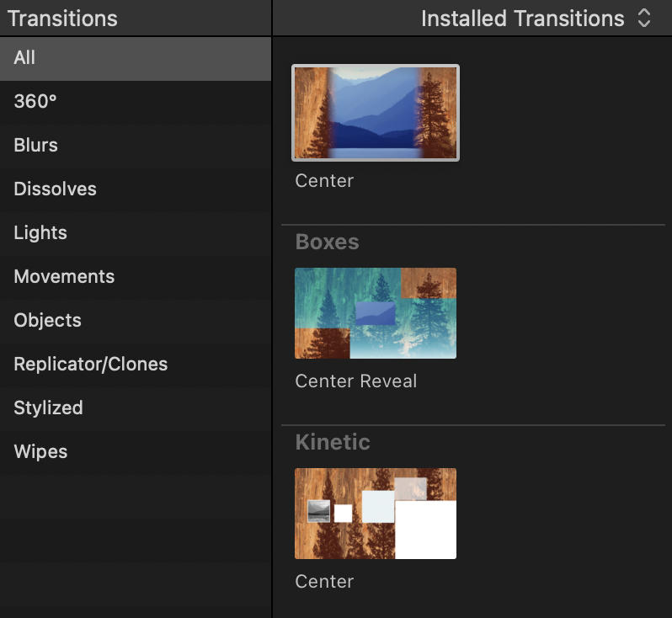This screenshot has width=672, height=618.
Task: Select the Stylized category
Action: [136, 408]
